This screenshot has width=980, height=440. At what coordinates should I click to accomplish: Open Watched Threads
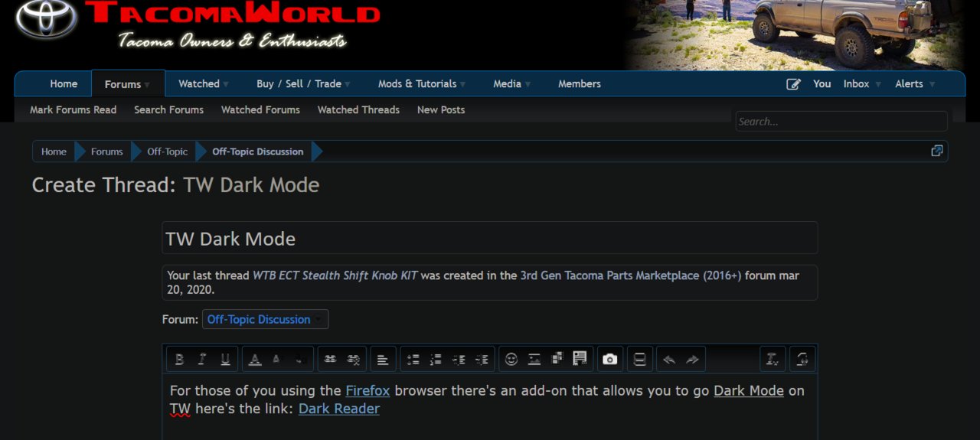[x=358, y=109]
